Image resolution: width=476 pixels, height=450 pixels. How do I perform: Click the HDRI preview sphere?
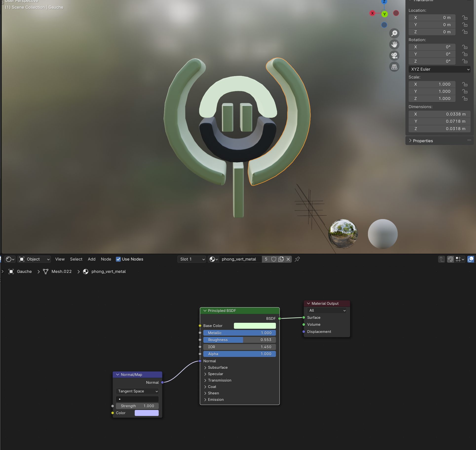(x=343, y=234)
